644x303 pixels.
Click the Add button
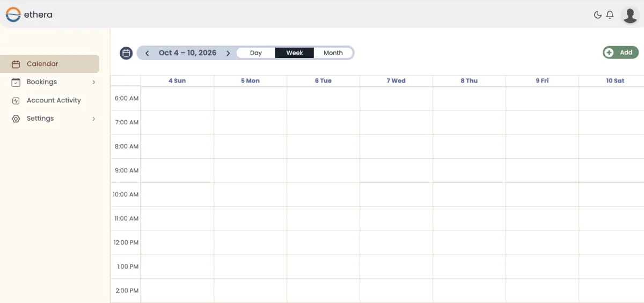pos(621,52)
